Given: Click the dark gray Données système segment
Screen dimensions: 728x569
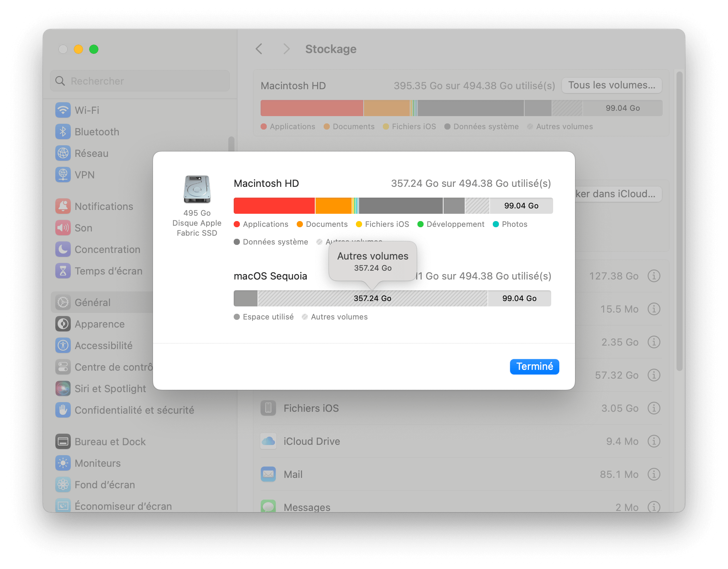Looking at the screenshot, I should 401,206.
